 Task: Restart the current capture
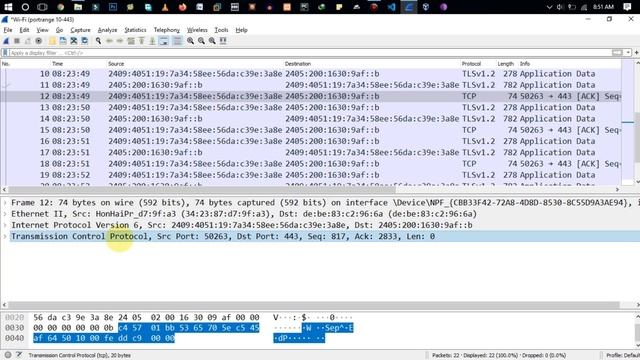point(28,41)
